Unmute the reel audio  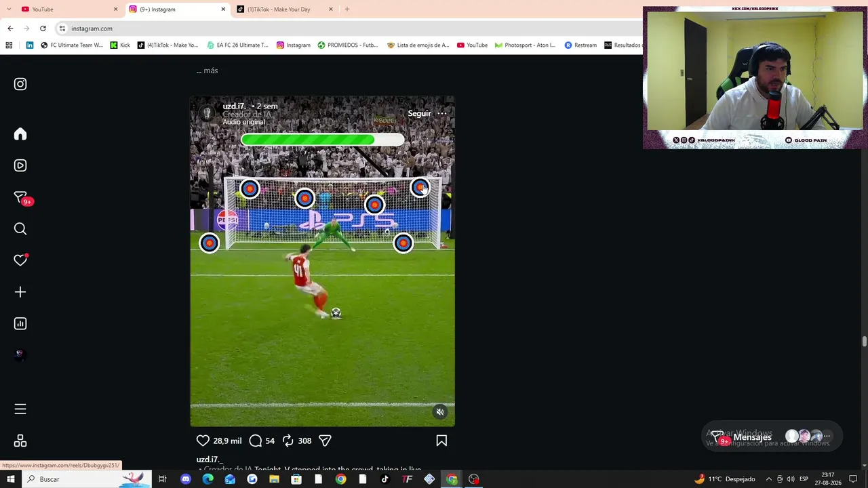pyautogui.click(x=440, y=412)
